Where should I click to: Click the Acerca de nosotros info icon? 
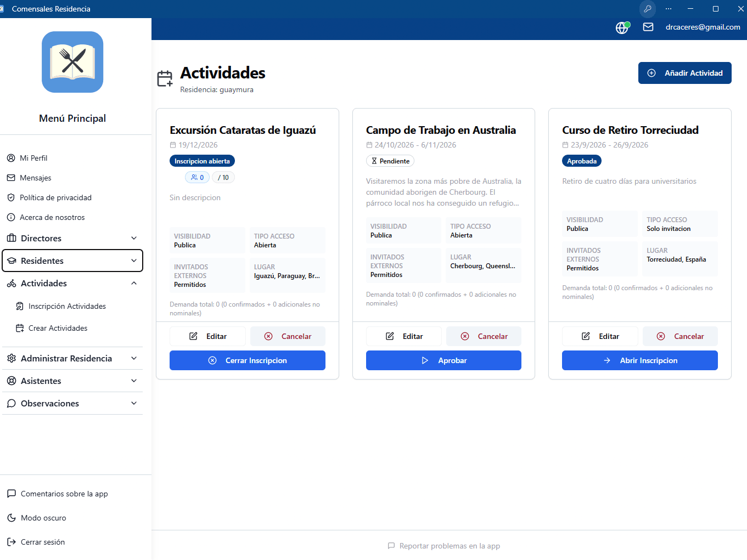11,217
